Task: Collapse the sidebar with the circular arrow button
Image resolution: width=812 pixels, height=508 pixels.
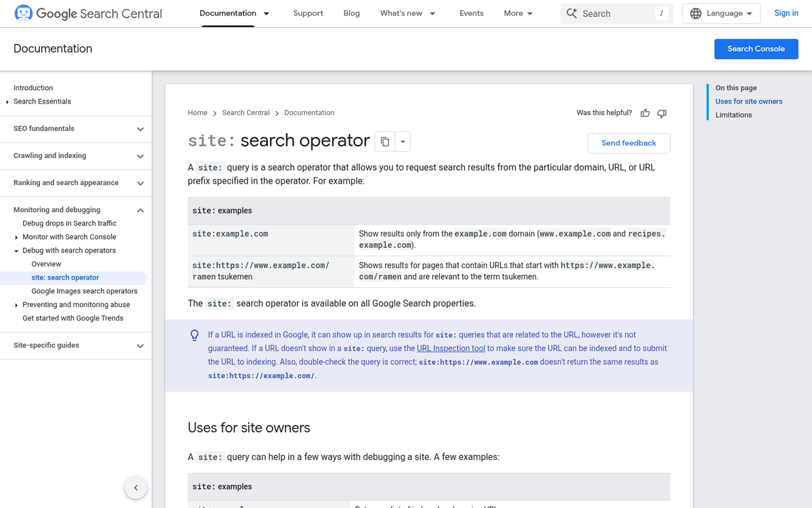Action: tap(135, 487)
